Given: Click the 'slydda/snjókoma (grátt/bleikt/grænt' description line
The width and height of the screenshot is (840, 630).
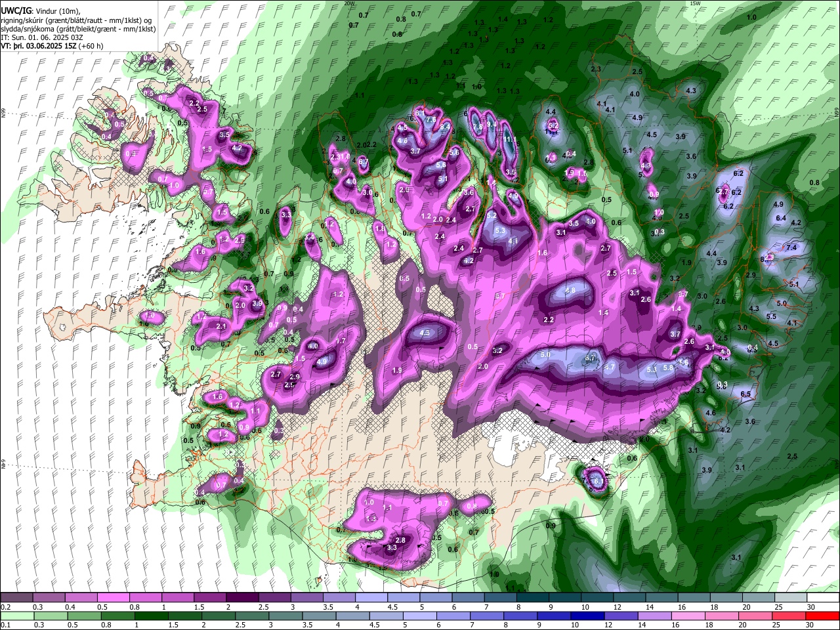Looking at the screenshot, I should pyautogui.click(x=79, y=29).
